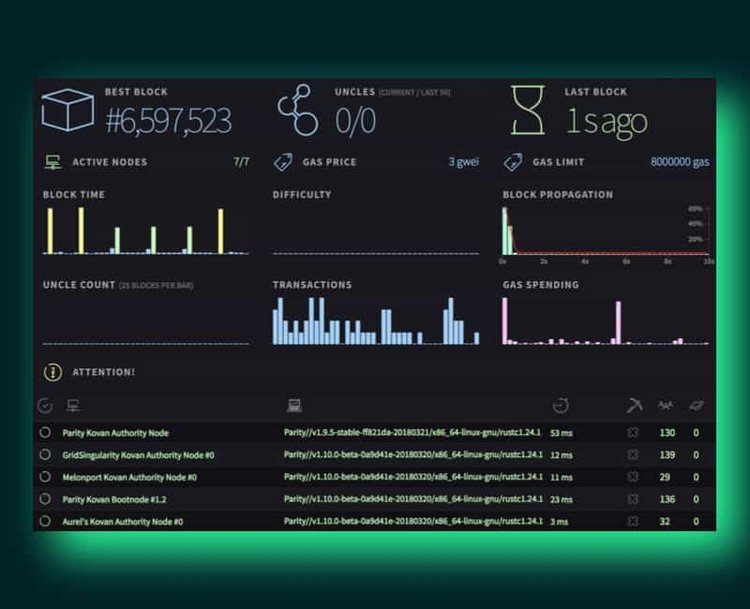Image resolution: width=750 pixels, height=609 pixels.
Task: Sort by pending transactions column header icon
Action: pos(696,405)
